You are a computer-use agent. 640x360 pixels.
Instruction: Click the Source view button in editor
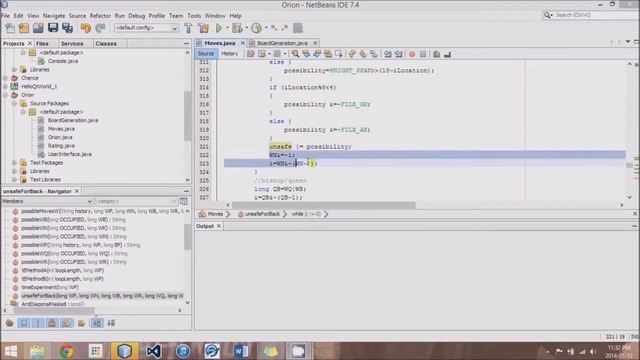coord(206,53)
